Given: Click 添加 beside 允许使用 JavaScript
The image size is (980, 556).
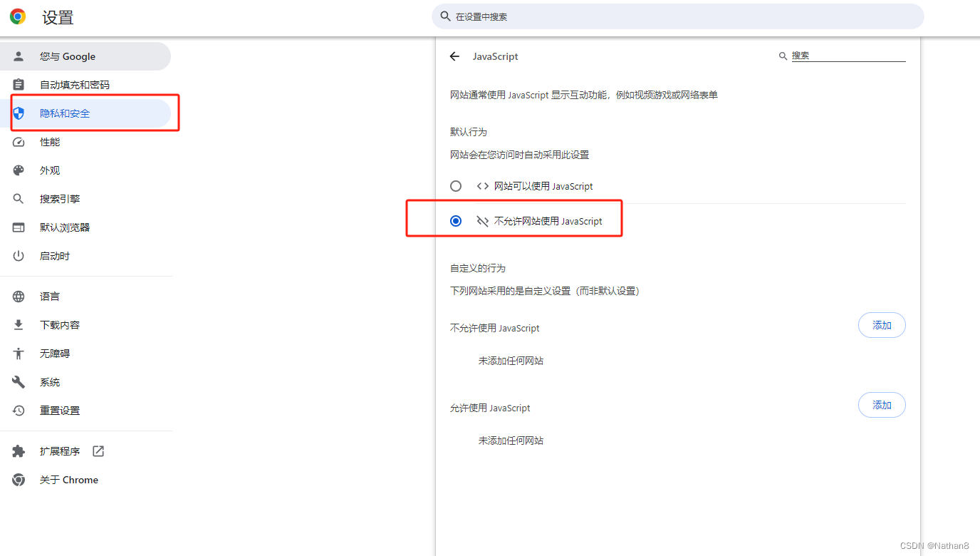Looking at the screenshot, I should pos(882,404).
